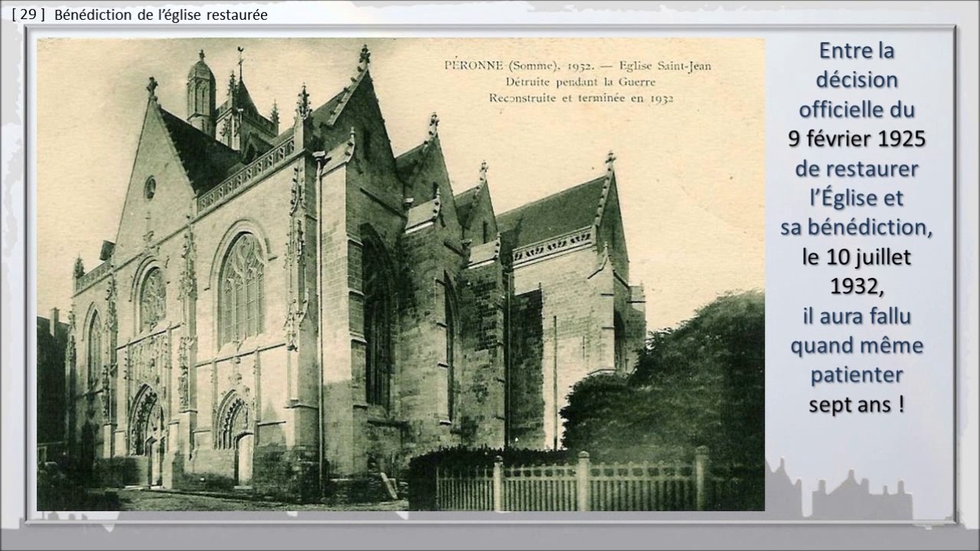The height and width of the screenshot is (551, 980).
Task: Click the Péronne church postcard photo
Action: click(400, 275)
